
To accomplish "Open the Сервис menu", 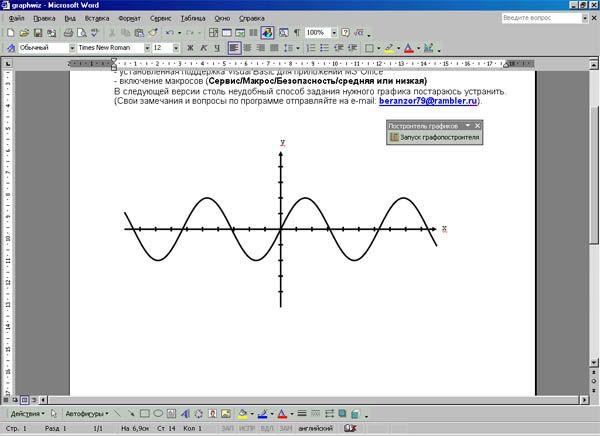I will (x=160, y=18).
